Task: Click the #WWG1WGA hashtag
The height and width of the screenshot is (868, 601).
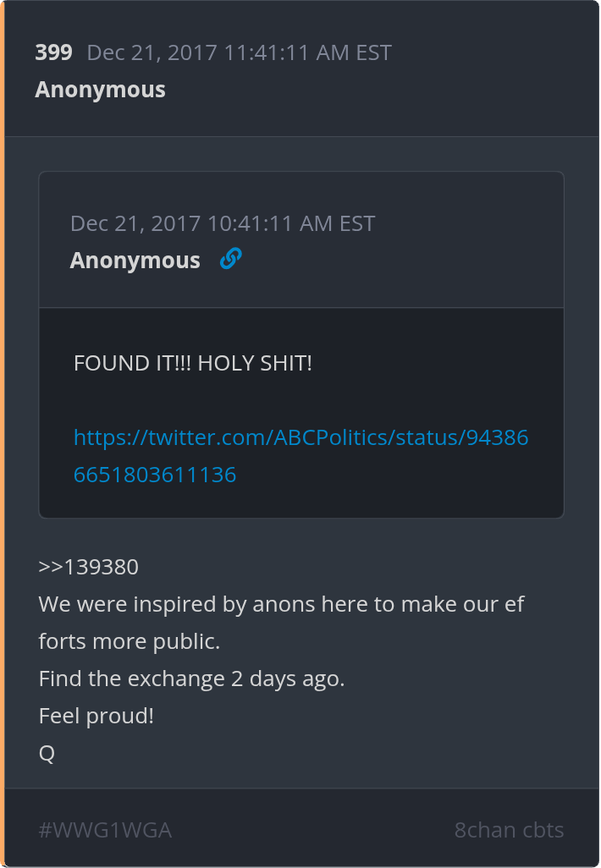Action: tap(105, 830)
